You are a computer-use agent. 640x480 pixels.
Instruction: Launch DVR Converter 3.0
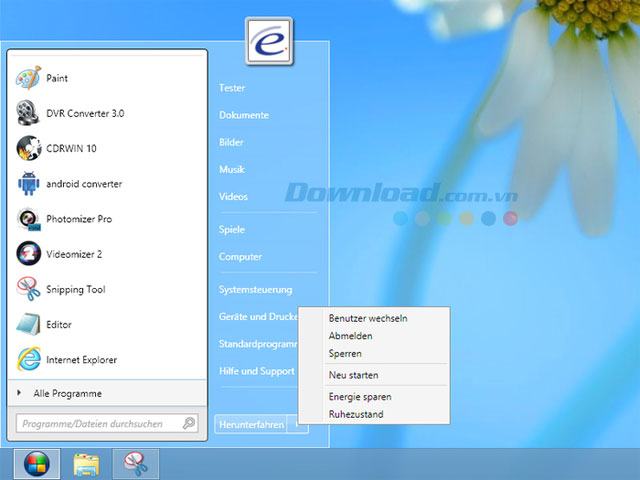coord(85,113)
